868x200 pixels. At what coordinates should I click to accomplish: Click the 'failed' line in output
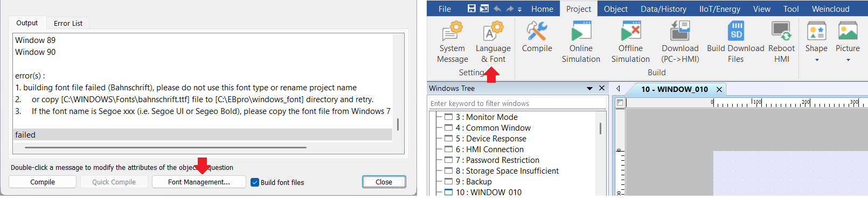pos(203,135)
